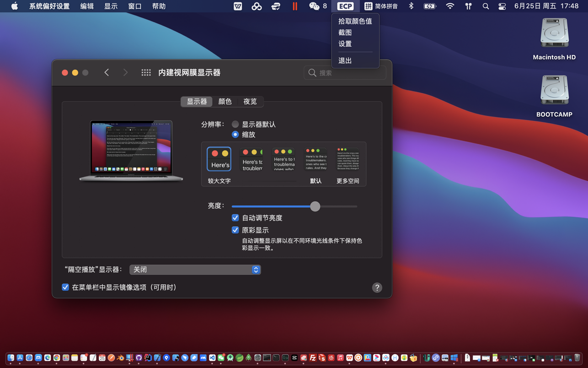The width and height of the screenshot is (588, 368).
Task: Go back to the previous preference pane
Action: click(x=107, y=73)
